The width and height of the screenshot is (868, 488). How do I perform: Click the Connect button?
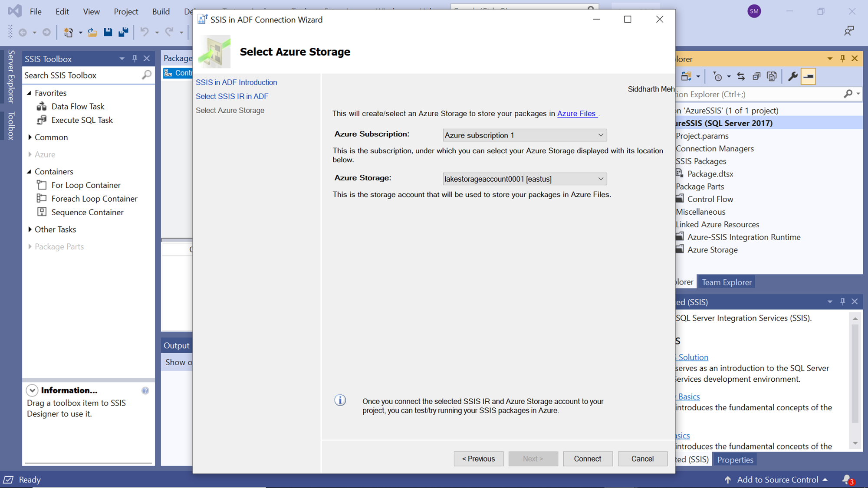[x=587, y=459]
